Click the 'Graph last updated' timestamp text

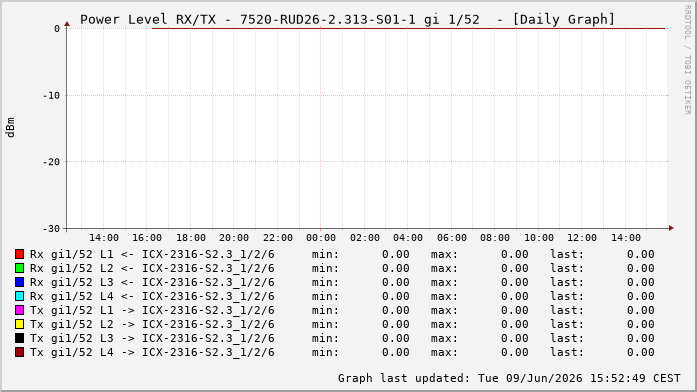pos(509,378)
